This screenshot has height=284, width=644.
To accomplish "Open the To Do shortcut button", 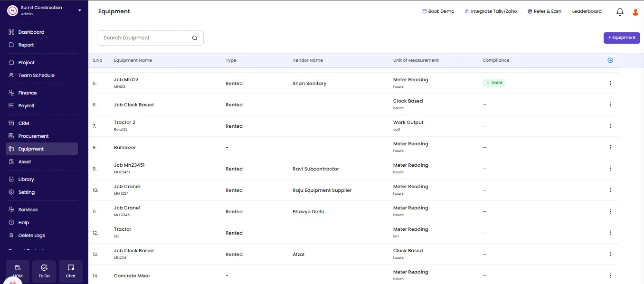I will tap(44, 272).
